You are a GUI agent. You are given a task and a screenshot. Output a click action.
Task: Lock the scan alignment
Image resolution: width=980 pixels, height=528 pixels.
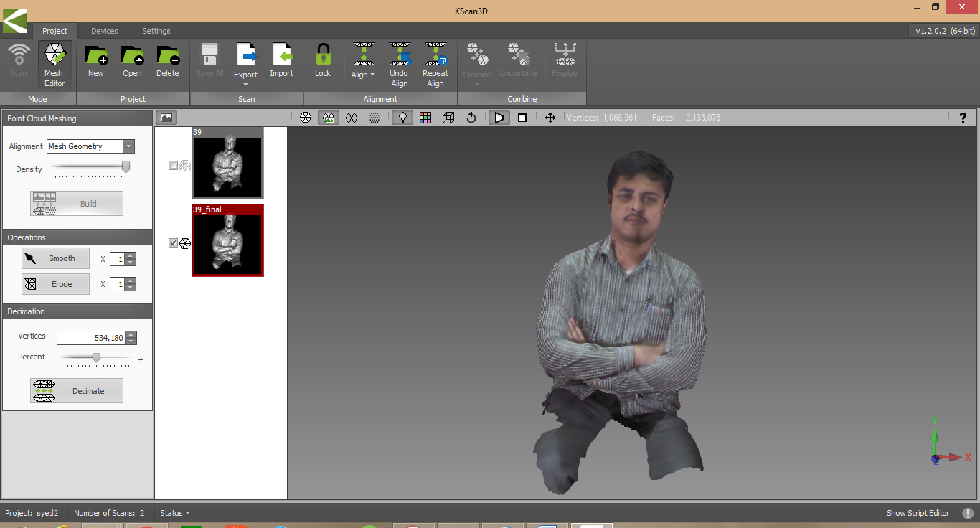point(323,61)
